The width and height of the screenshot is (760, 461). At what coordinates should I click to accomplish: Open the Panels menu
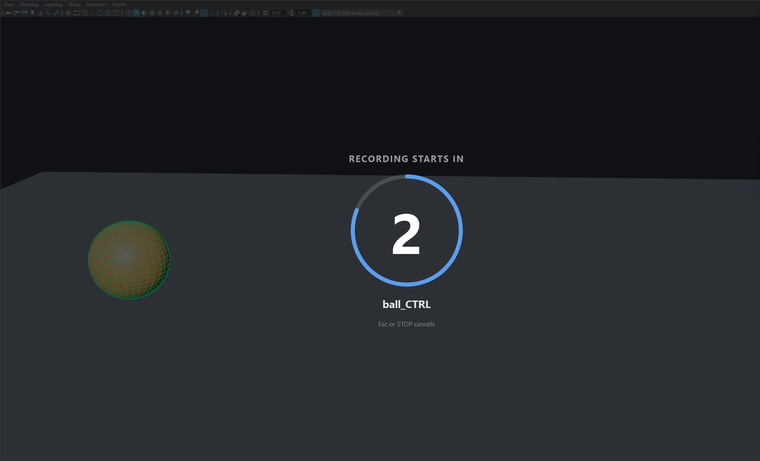119,4
